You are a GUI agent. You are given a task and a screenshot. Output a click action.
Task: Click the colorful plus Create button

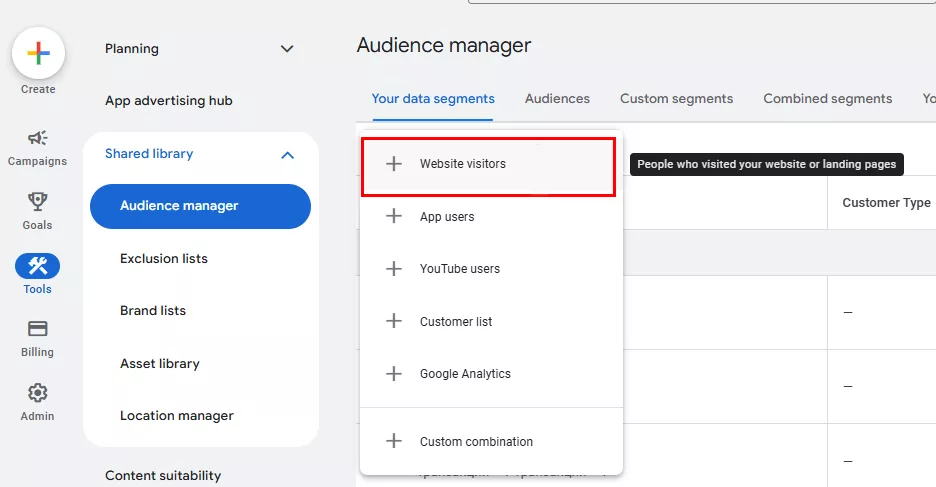[38, 54]
